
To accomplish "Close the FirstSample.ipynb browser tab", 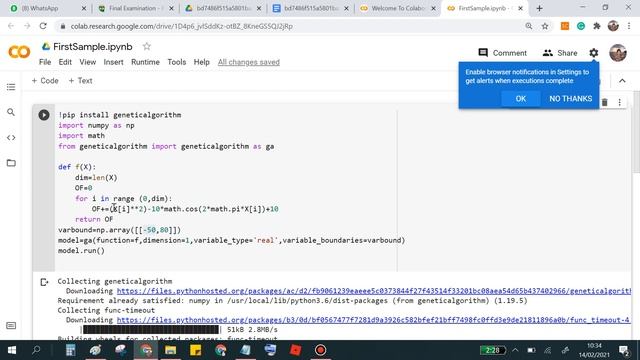I will click(x=520, y=8).
